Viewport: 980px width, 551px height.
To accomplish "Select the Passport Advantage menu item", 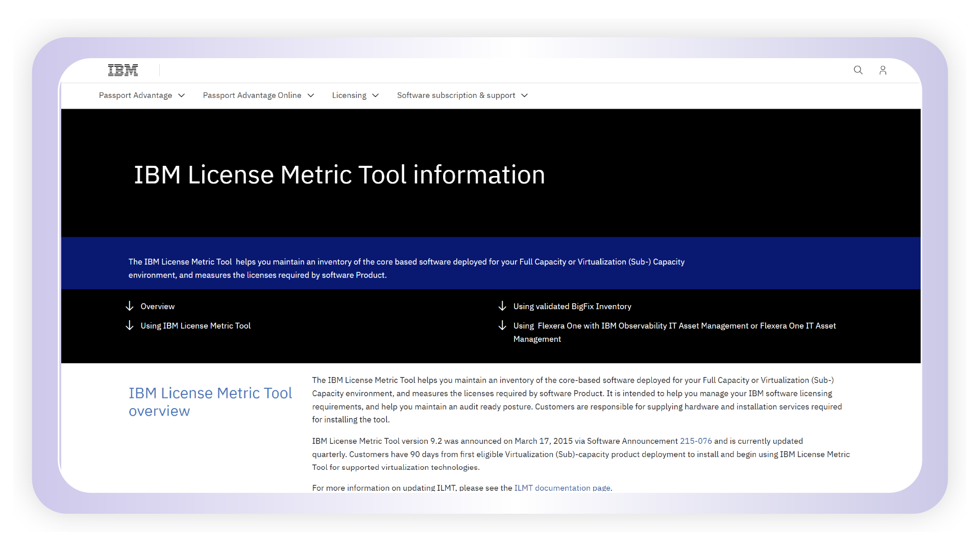I will 135,95.
